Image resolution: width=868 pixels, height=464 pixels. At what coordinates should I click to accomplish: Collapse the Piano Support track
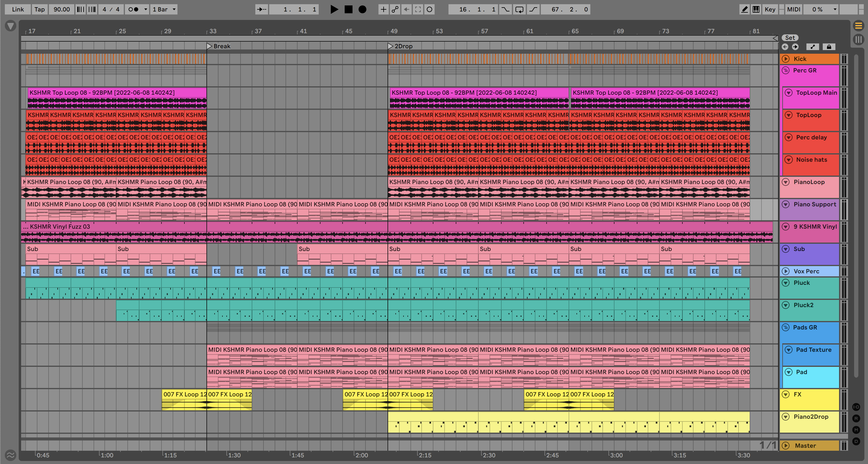(x=786, y=204)
